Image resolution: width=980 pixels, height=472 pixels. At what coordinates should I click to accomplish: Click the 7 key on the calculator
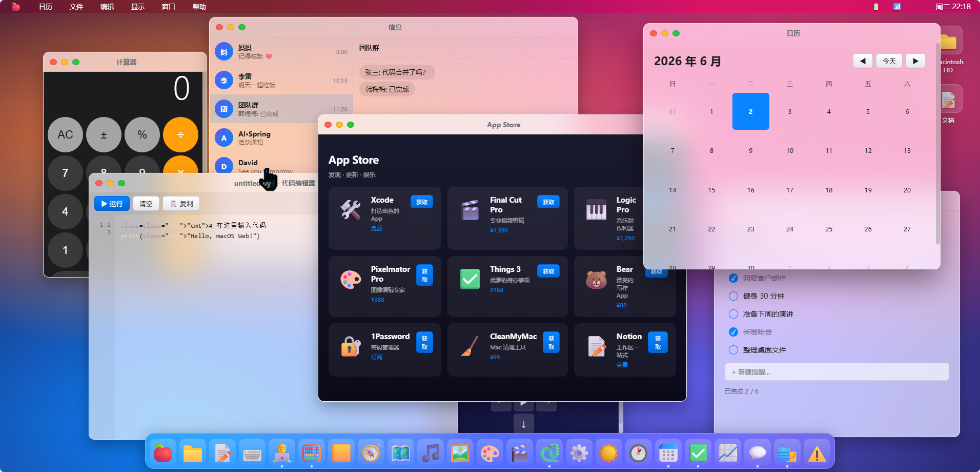tap(65, 173)
